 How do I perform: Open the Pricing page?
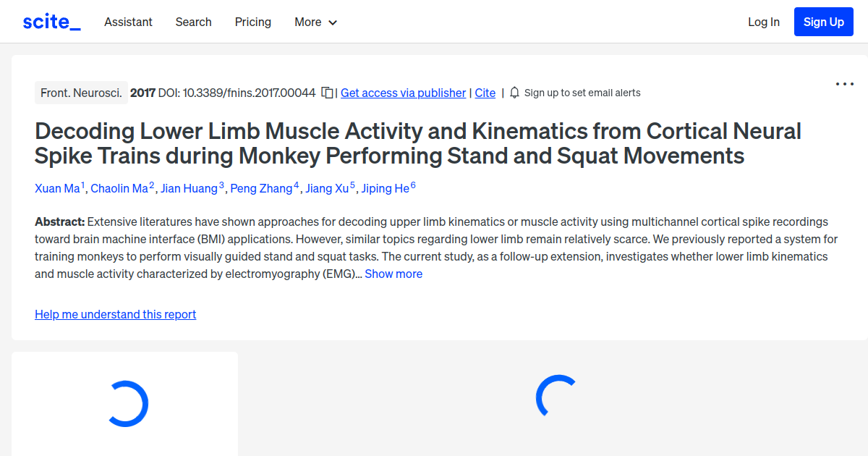(252, 22)
